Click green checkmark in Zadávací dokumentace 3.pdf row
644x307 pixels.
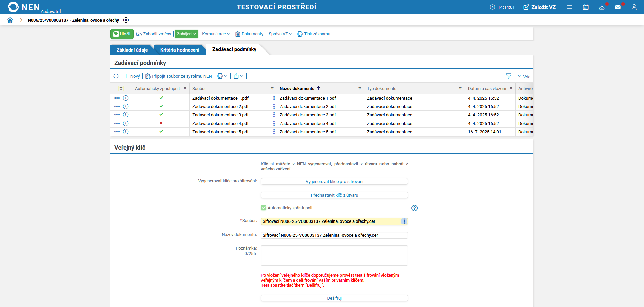pos(161,114)
